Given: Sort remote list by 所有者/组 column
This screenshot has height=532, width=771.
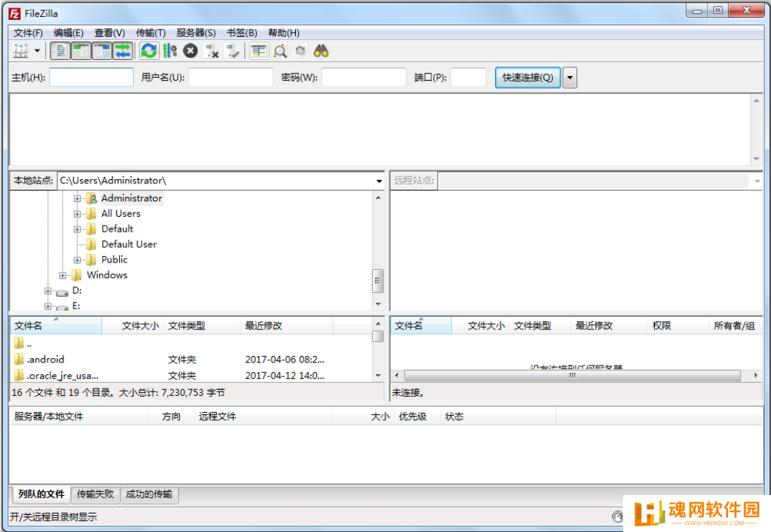Looking at the screenshot, I should click(735, 326).
